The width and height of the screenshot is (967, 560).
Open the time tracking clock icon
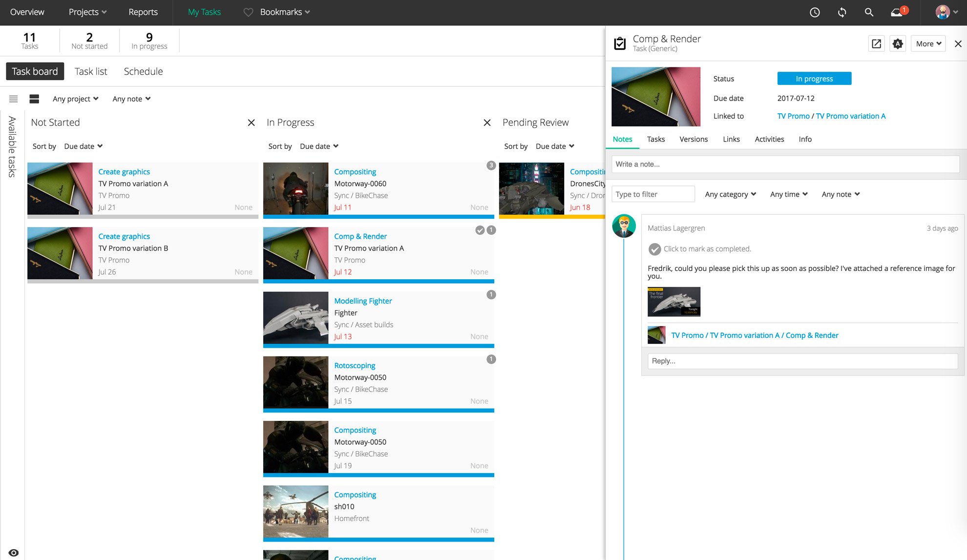(815, 13)
